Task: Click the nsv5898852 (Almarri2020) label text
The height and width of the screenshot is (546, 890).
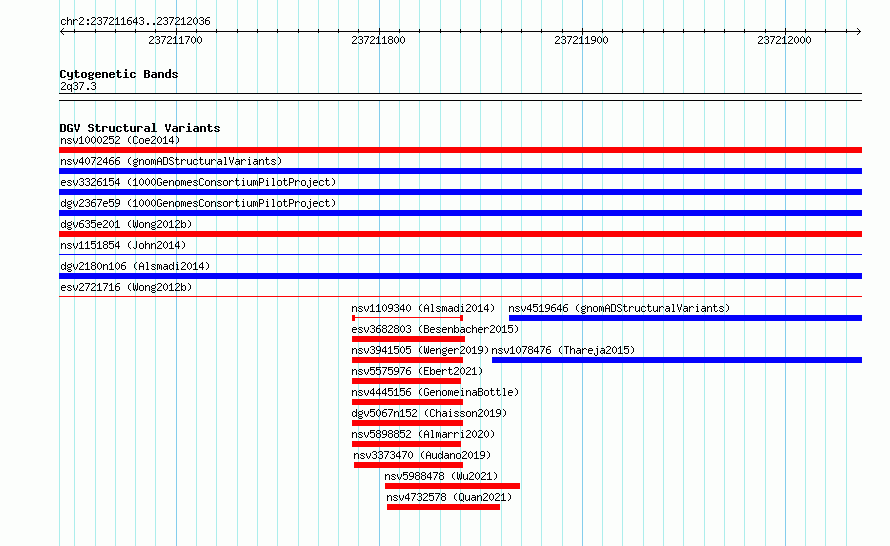Action: [x=423, y=434]
